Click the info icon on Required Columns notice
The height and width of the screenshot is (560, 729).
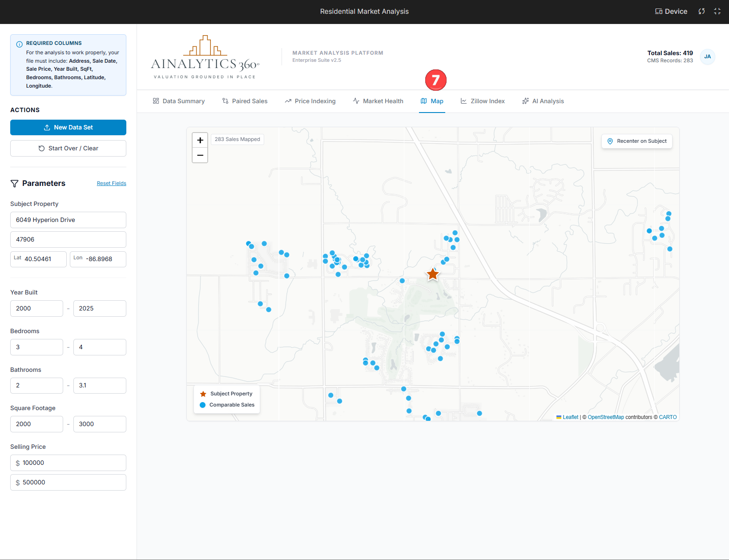[x=19, y=43]
